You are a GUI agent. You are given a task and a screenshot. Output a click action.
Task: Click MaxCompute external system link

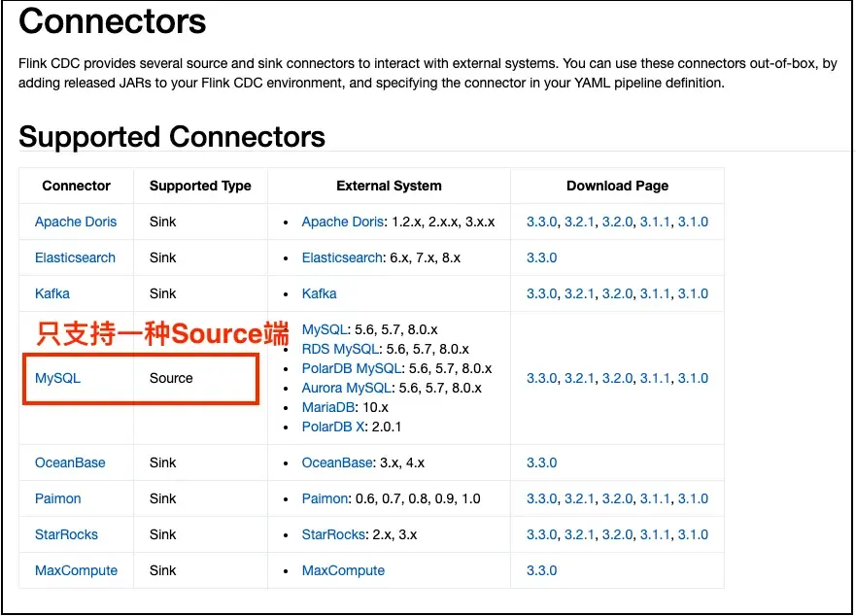coord(343,570)
